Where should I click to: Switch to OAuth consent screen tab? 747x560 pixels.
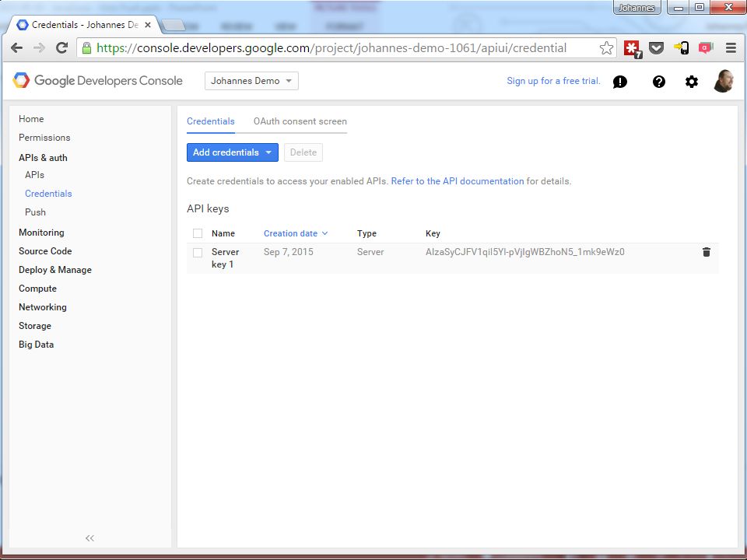(300, 121)
